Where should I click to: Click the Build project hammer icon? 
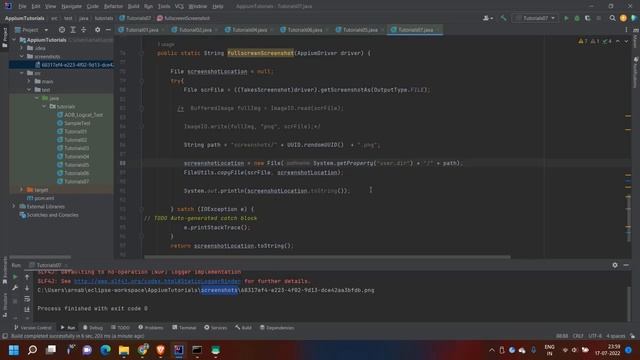click(x=503, y=18)
